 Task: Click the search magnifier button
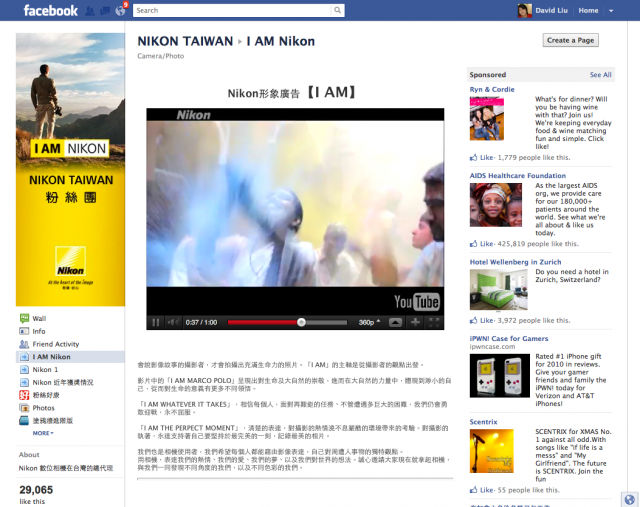pos(338,10)
